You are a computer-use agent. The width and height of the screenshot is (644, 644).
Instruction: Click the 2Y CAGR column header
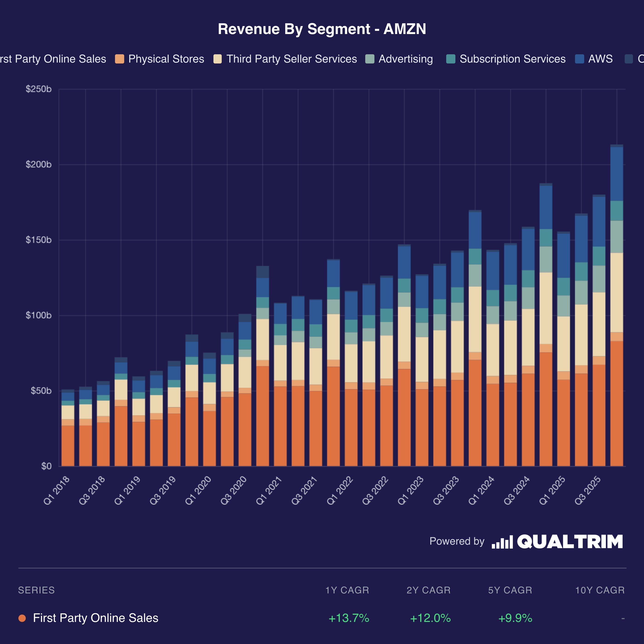tap(428, 590)
